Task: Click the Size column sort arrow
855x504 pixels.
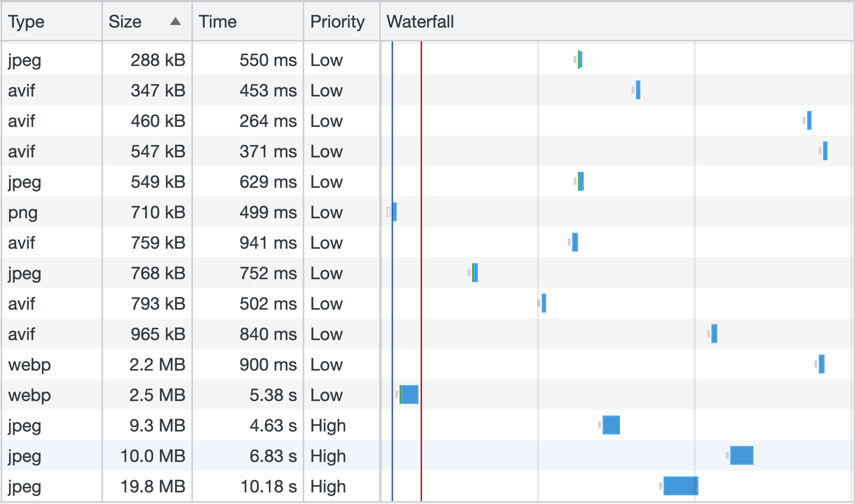Action: pos(175,22)
